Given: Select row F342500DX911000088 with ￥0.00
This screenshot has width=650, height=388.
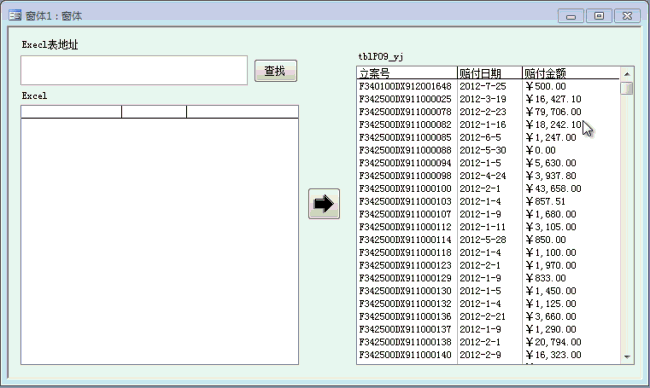Looking at the screenshot, I should 488,150.
